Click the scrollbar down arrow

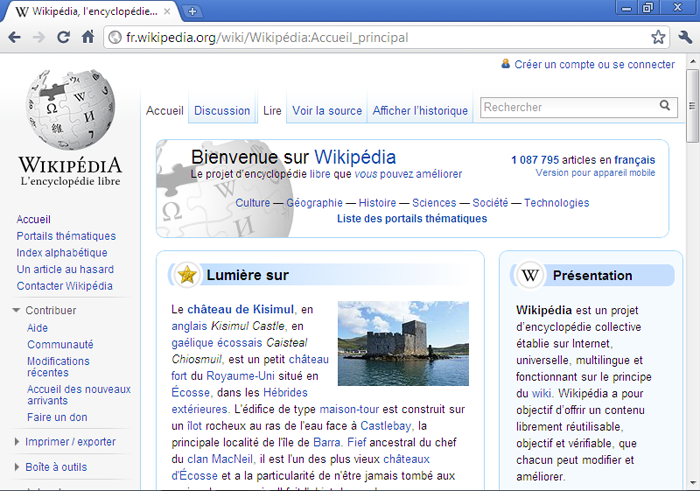(692, 483)
